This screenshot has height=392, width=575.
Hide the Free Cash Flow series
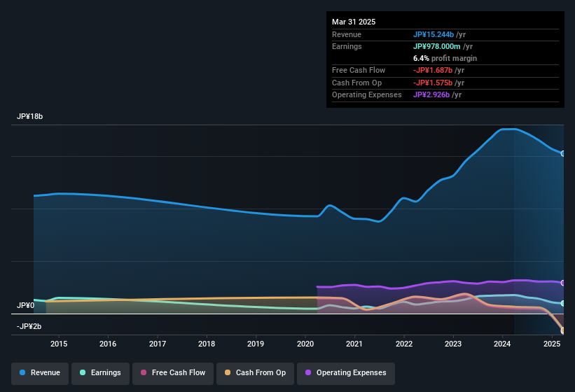(x=173, y=373)
